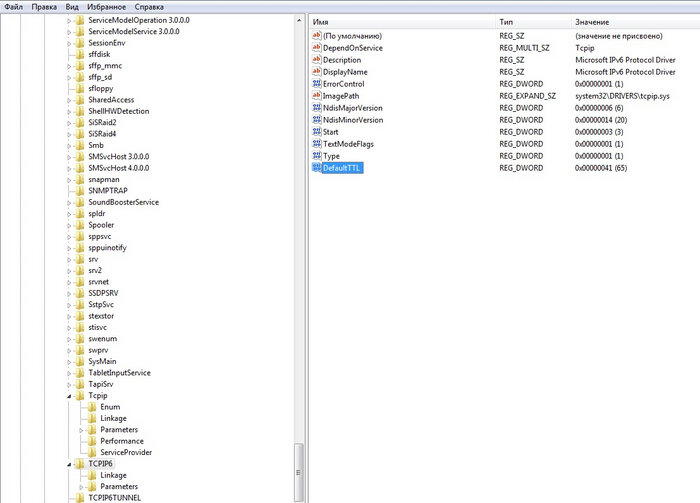Open the Вид menu

72,7
